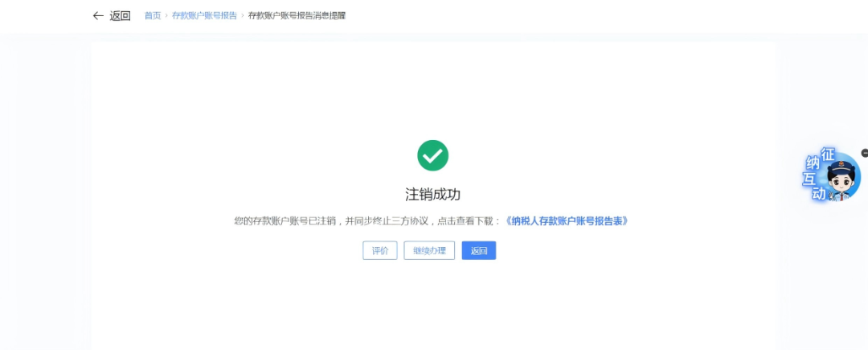
Task: Click the green success checkmark icon
Action: pyautogui.click(x=433, y=155)
